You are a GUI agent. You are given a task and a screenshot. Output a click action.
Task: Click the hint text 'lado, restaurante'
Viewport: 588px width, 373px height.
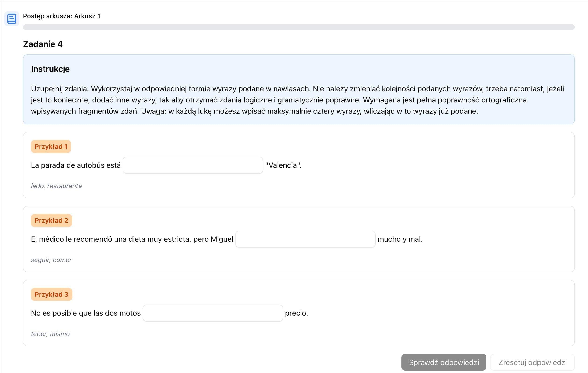(56, 186)
